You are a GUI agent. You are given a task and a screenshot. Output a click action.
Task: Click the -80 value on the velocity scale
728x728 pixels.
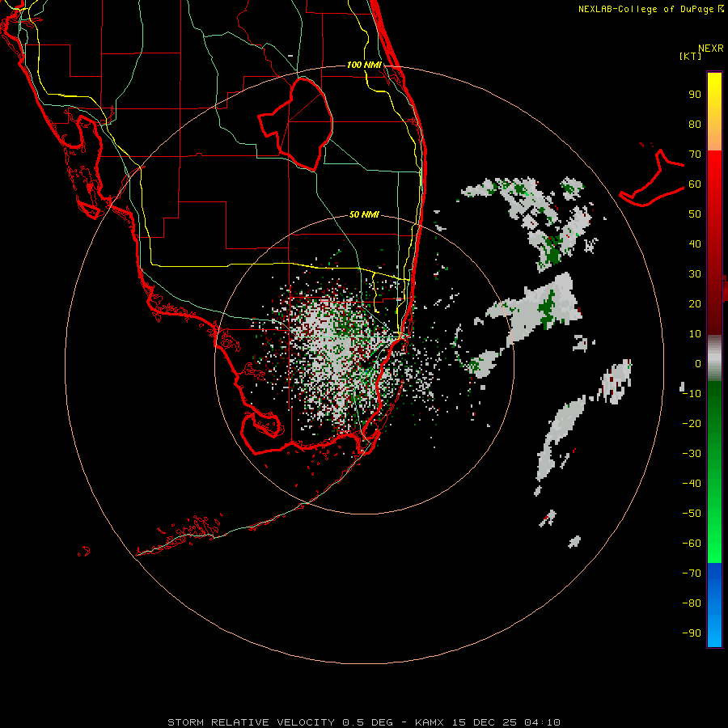(692, 603)
